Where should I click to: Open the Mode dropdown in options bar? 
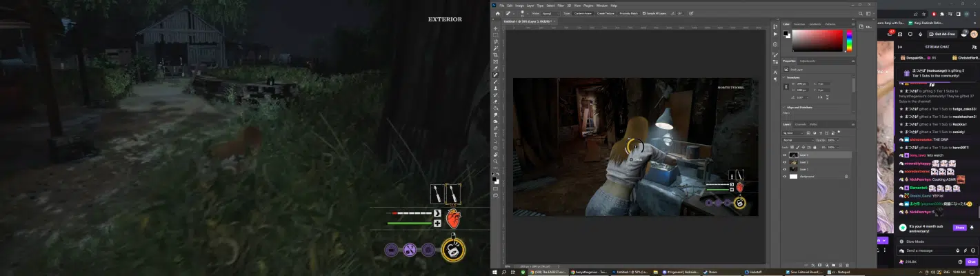click(549, 13)
